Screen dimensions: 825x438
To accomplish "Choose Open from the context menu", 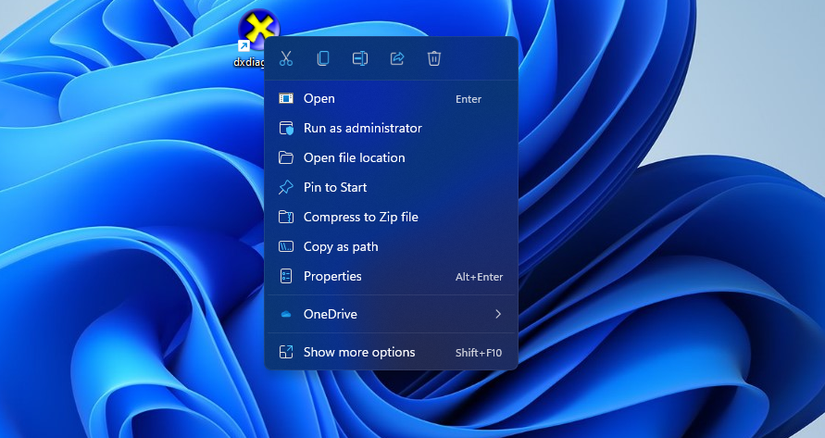I will click(x=391, y=98).
